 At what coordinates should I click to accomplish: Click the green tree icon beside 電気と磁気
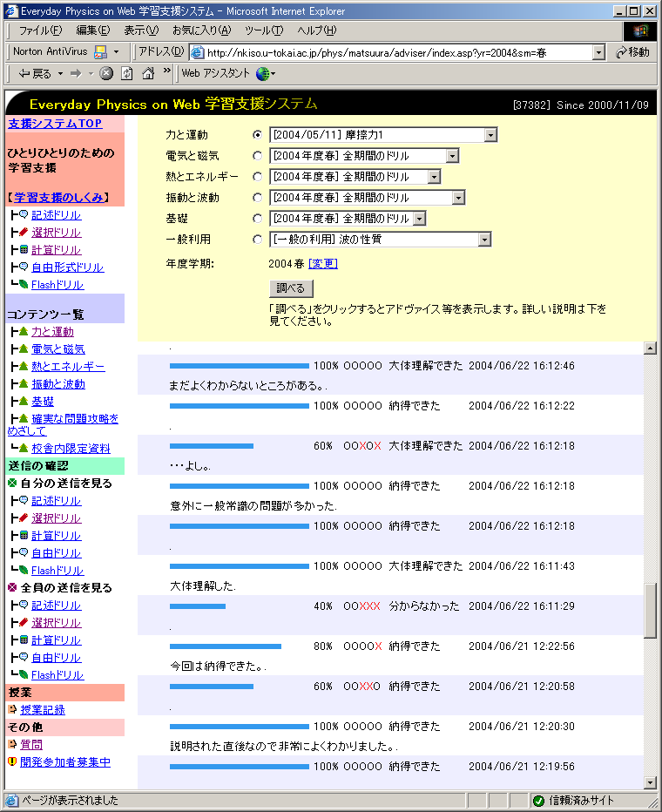[24, 349]
